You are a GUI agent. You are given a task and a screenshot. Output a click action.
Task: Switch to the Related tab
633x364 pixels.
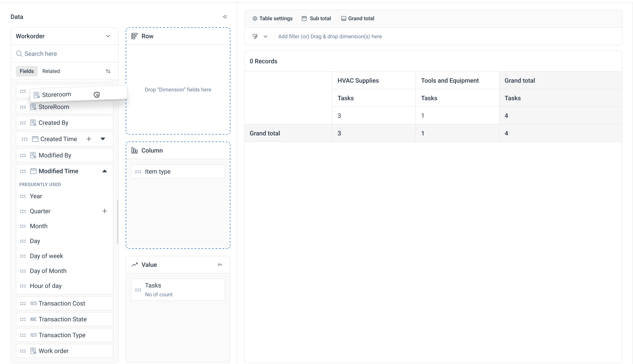pyautogui.click(x=51, y=71)
